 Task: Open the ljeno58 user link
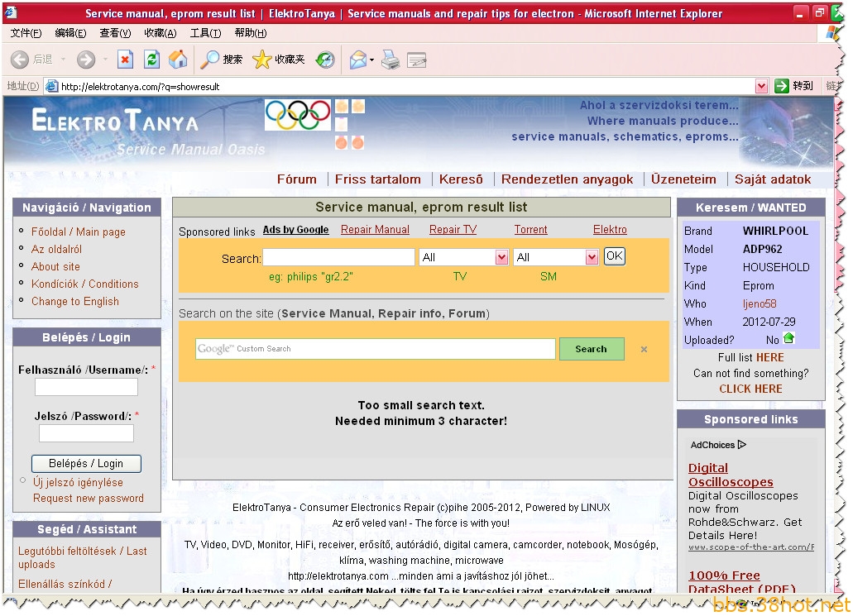click(760, 304)
